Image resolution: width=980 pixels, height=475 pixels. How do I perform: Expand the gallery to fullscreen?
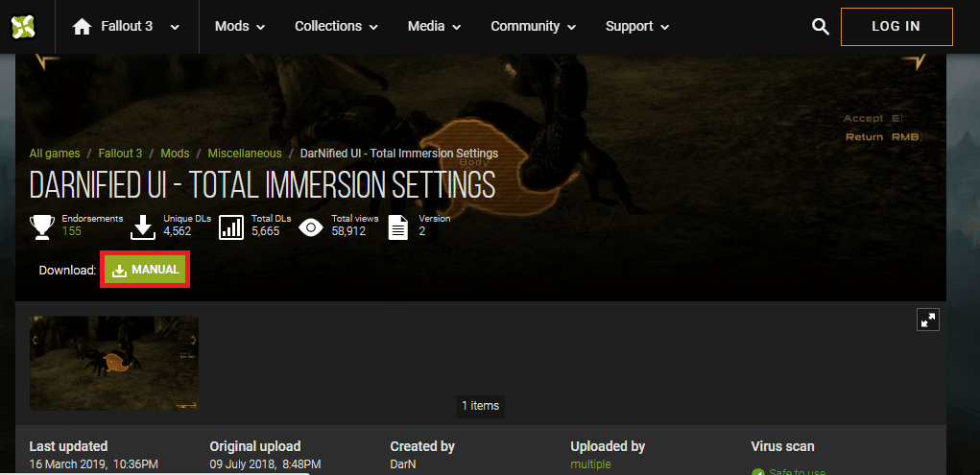click(928, 320)
